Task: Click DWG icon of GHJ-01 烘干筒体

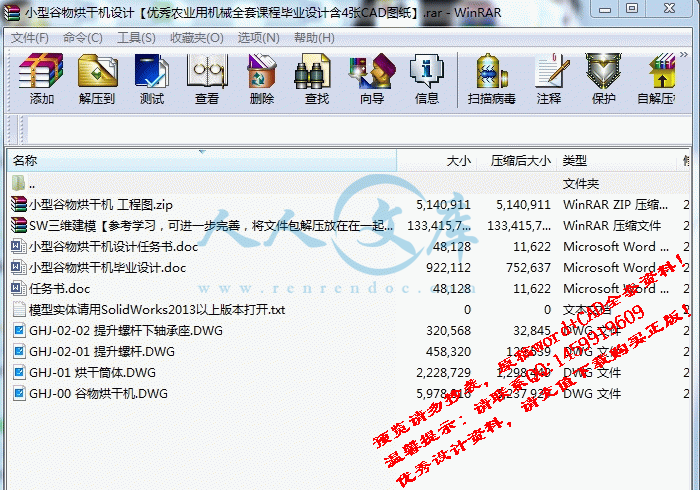Action: pyautogui.click(x=19, y=372)
